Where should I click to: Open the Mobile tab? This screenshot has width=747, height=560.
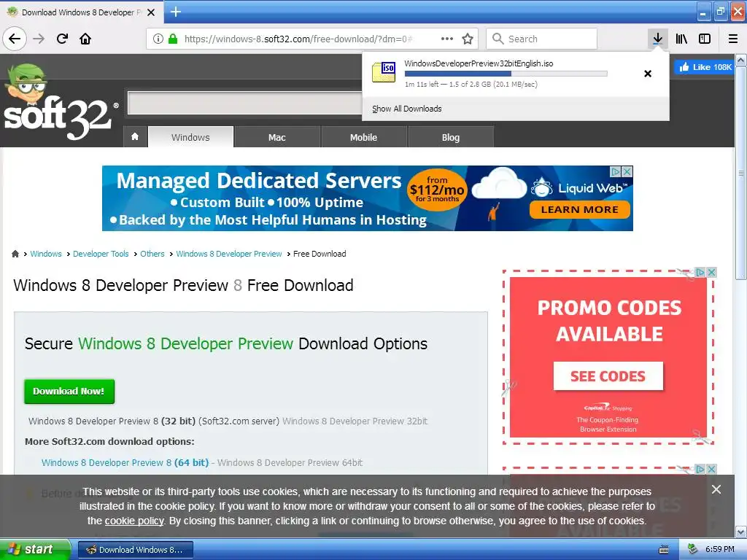tap(363, 137)
